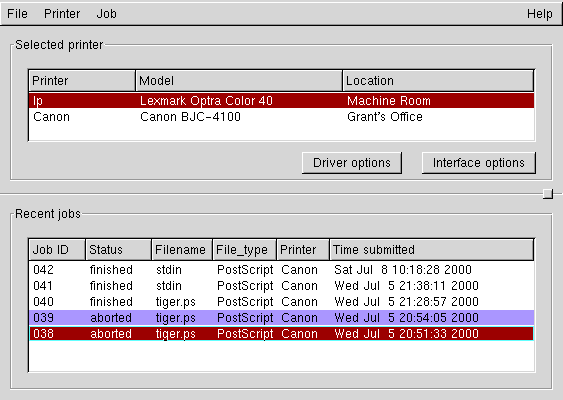Click the Location column header

[438, 80]
